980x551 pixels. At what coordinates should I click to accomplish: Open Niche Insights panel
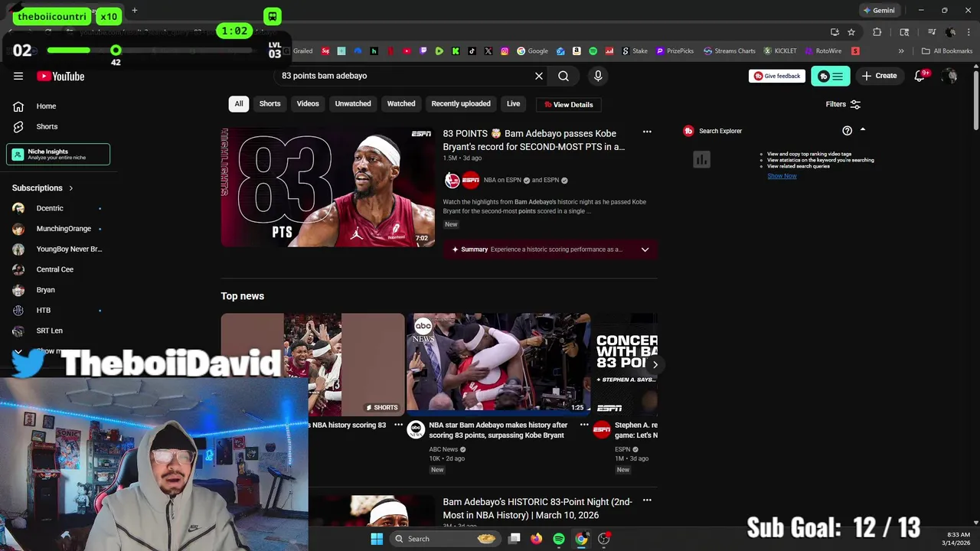(58, 154)
